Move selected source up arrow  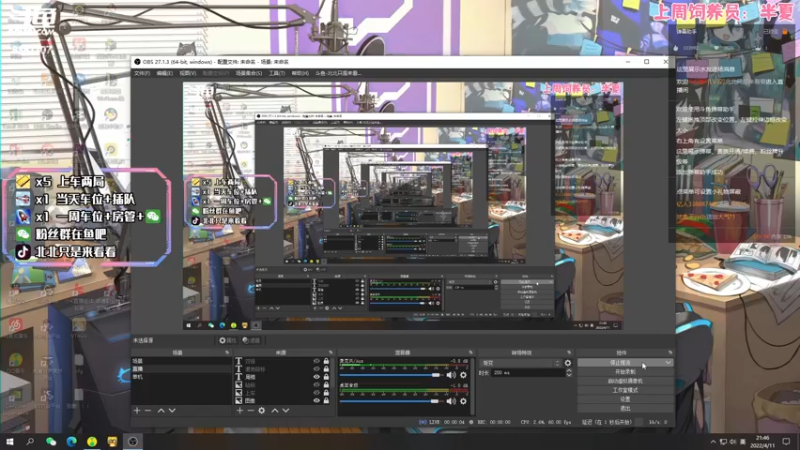coord(275,410)
